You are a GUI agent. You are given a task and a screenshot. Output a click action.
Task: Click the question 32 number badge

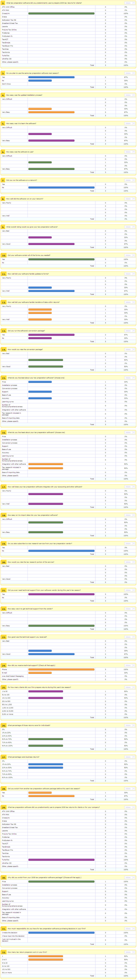pos(3,952)
